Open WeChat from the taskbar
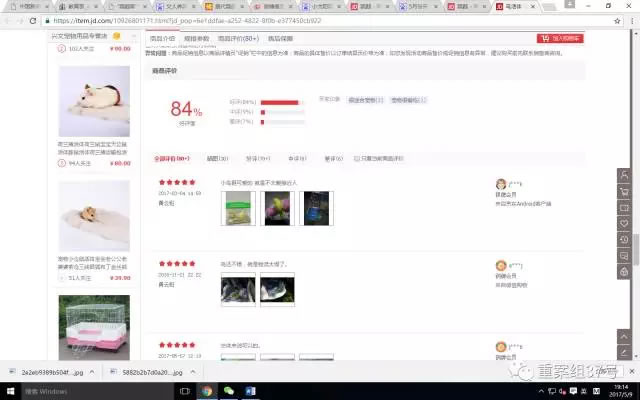640x400 pixels. [228, 391]
